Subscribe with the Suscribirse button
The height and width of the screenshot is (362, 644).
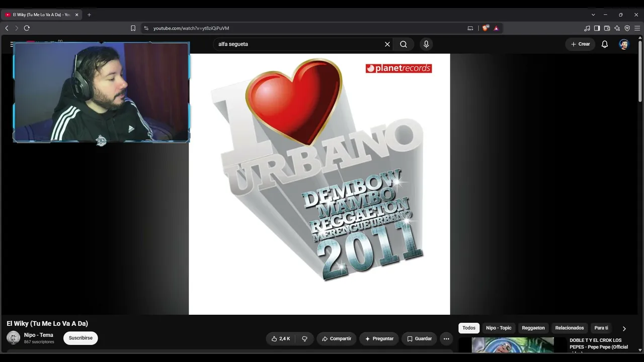80,338
